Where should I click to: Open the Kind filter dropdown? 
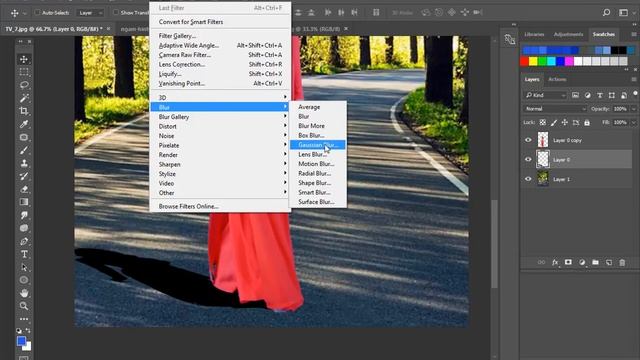[x=546, y=95]
